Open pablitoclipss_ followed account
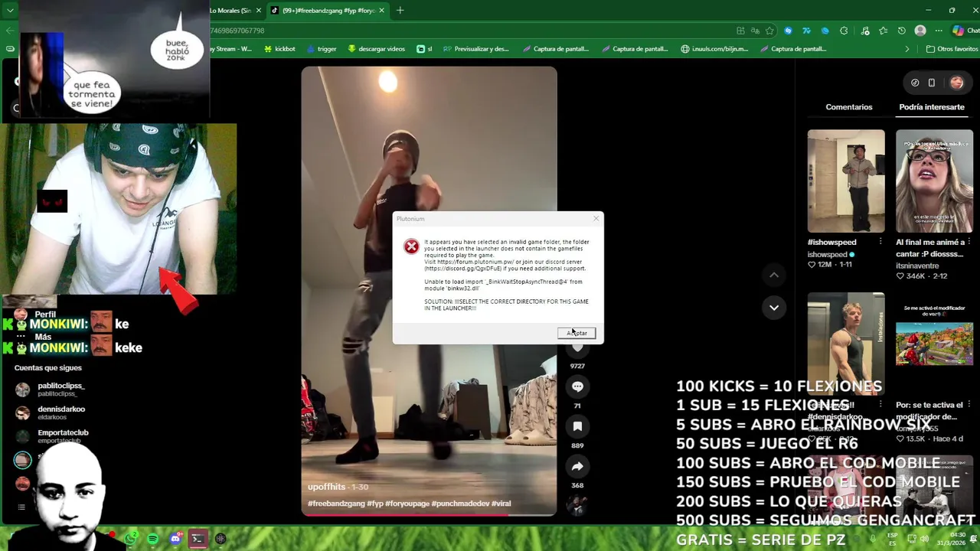980x551 pixels. coord(50,390)
